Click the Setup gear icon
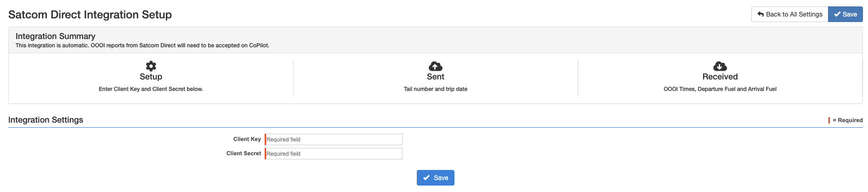Viewport: 868px width, 192px height. [151, 66]
